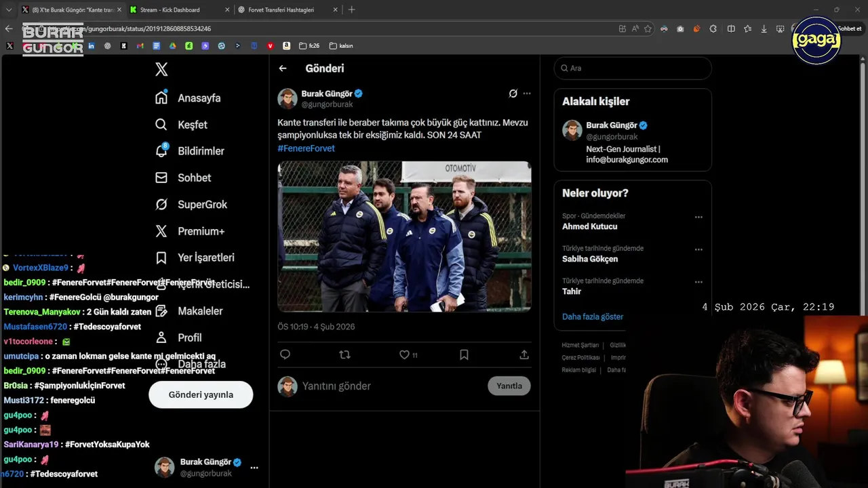Image resolution: width=868 pixels, height=488 pixels.
Task: Click the Yanıtla button
Action: tap(509, 386)
